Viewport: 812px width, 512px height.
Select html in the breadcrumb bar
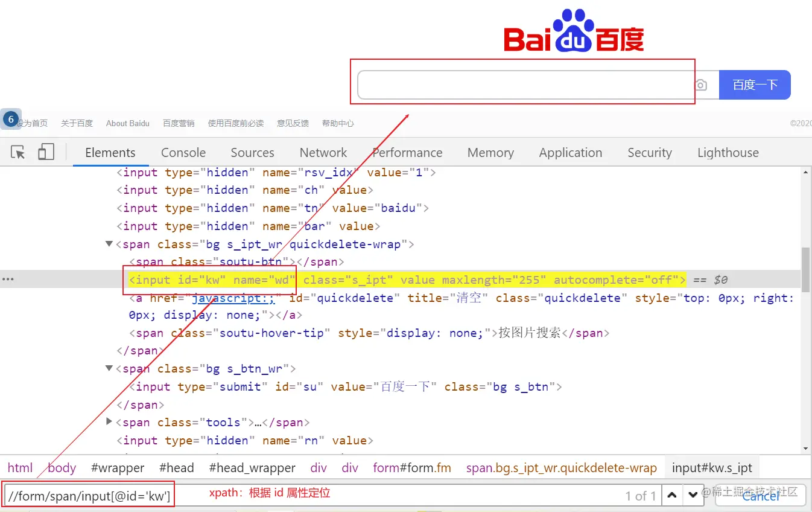pos(20,468)
